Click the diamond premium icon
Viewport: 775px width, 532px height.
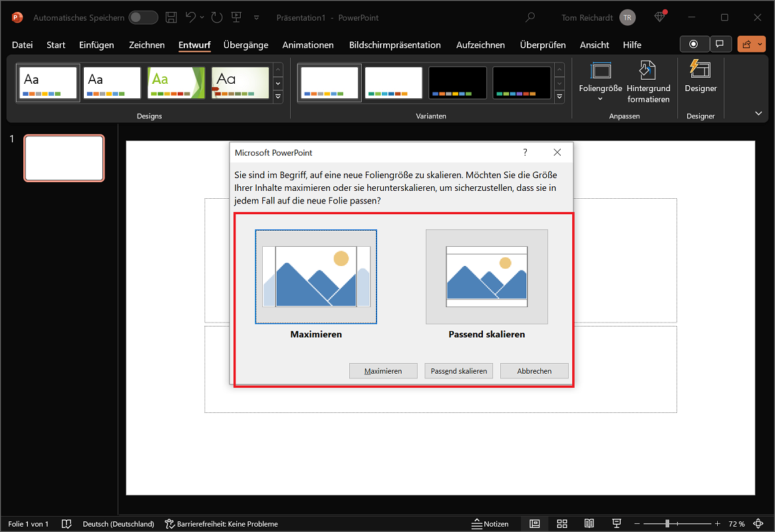(x=659, y=17)
